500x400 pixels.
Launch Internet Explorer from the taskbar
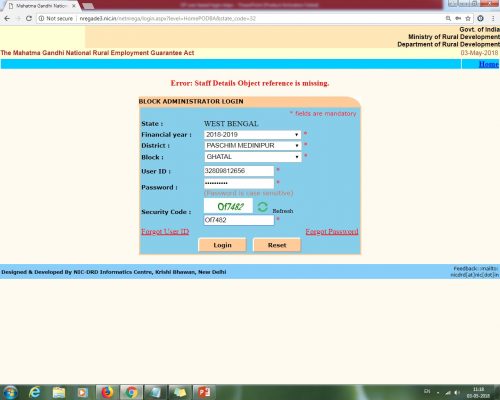[x=34, y=392]
